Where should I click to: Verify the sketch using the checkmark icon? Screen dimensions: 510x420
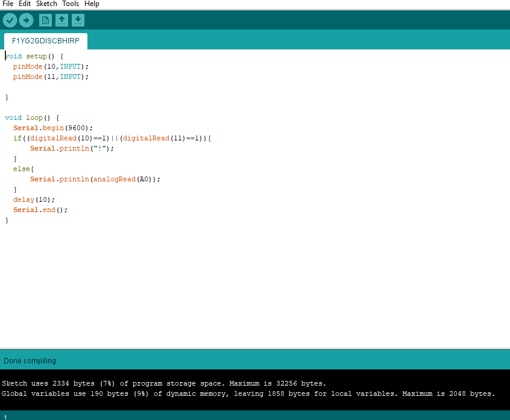tap(10, 20)
